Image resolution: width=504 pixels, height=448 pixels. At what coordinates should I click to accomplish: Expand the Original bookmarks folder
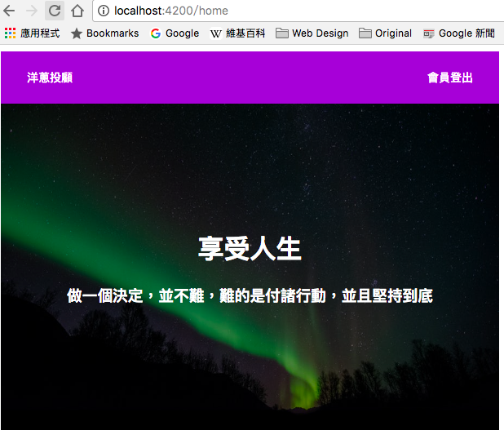[385, 33]
